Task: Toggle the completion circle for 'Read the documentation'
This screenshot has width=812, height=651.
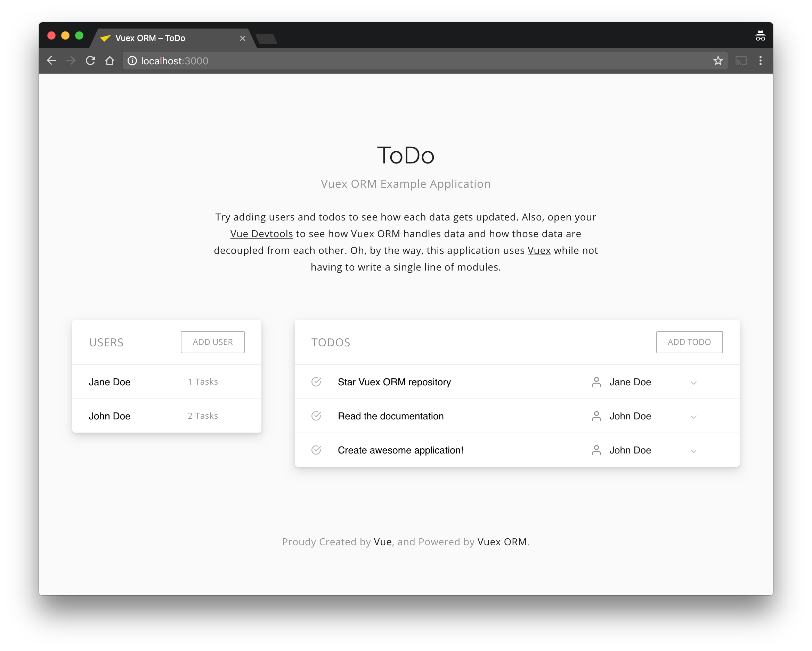Action: pyautogui.click(x=316, y=416)
